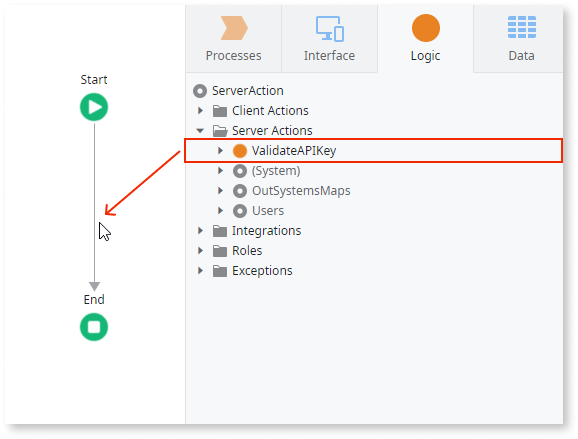Image resolution: width=578 pixels, height=439 pixels.
Task: Collapse the Server Actions folder
Action: point(200,130)
